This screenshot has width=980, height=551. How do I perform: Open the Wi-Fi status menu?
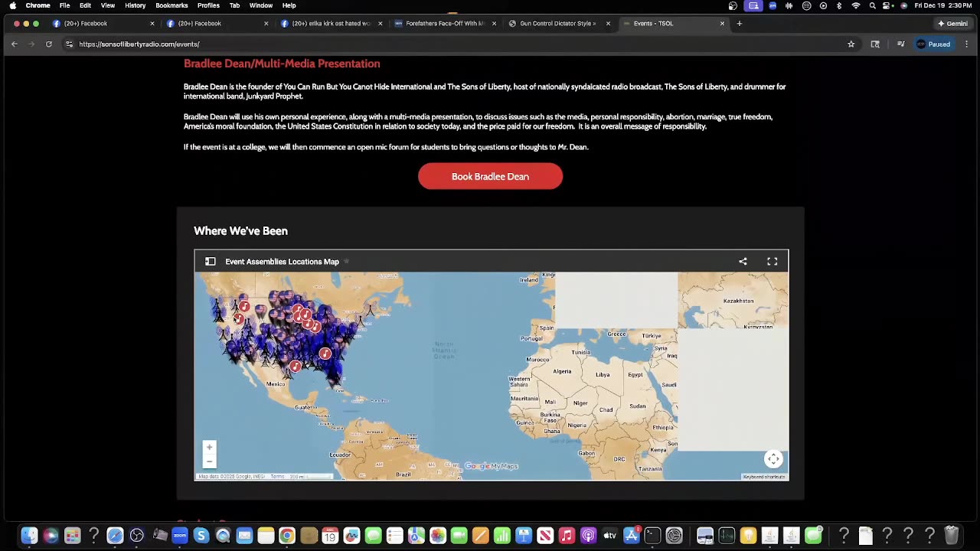[856, 5]
